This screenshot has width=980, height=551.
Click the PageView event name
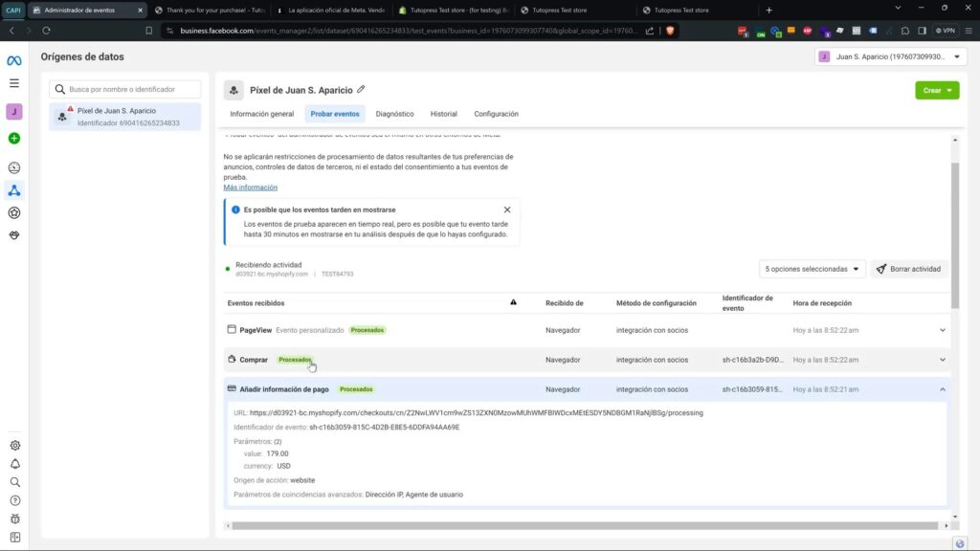click(x=256, y=330)
